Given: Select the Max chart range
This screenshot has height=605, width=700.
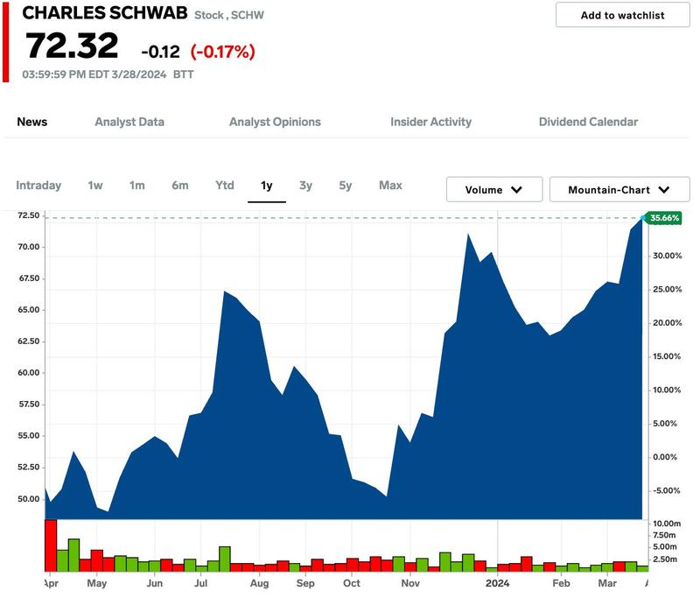Looking at the screenshot, I should coord(390,186).
